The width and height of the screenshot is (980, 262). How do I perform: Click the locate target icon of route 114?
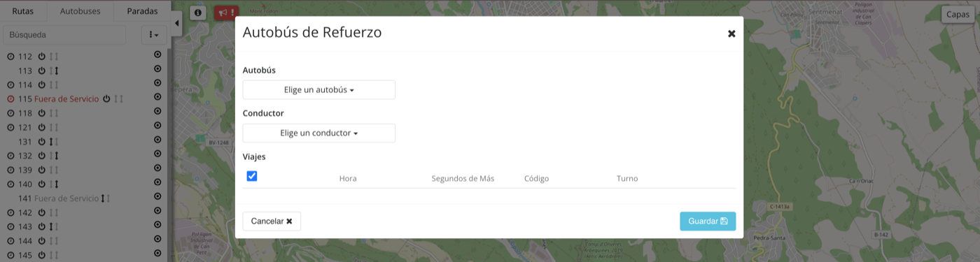coord(157,82)
